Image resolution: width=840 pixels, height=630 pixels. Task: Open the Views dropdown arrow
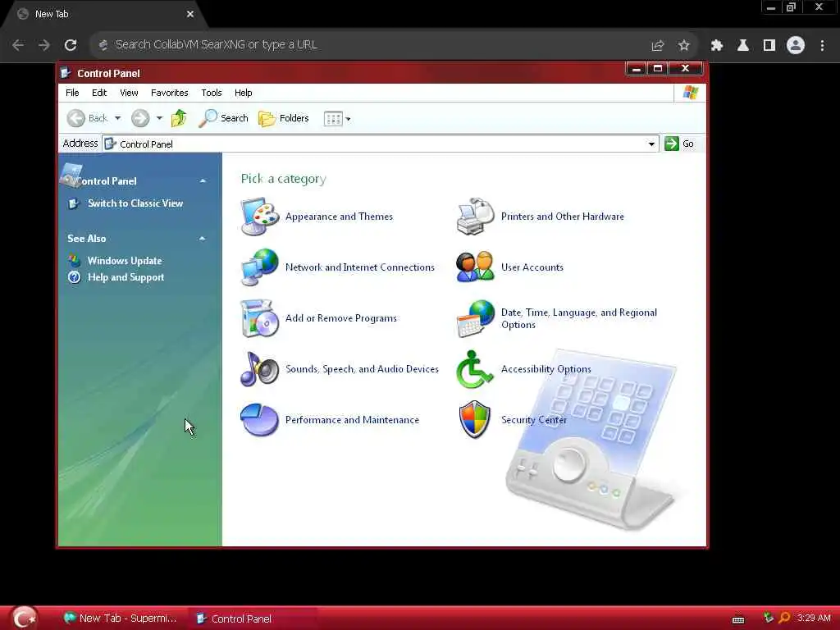[348, 118]
